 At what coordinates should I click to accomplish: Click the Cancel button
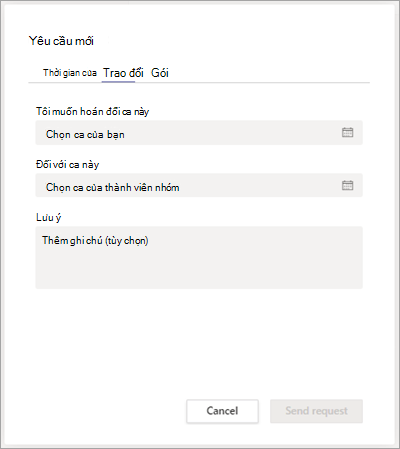(x=222, y=411)
